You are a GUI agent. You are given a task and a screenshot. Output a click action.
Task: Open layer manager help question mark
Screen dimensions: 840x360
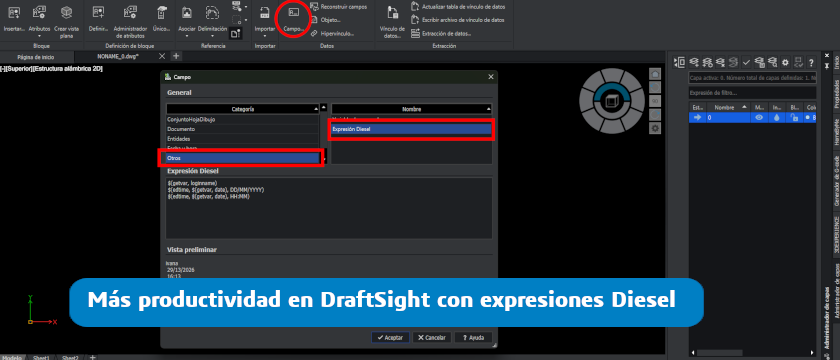coord(811,62)
